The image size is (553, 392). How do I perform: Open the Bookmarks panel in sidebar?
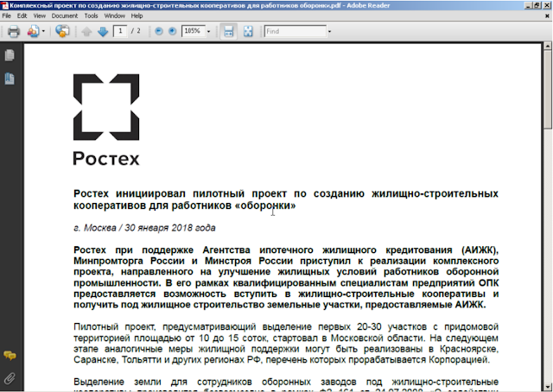pos(10,79)
